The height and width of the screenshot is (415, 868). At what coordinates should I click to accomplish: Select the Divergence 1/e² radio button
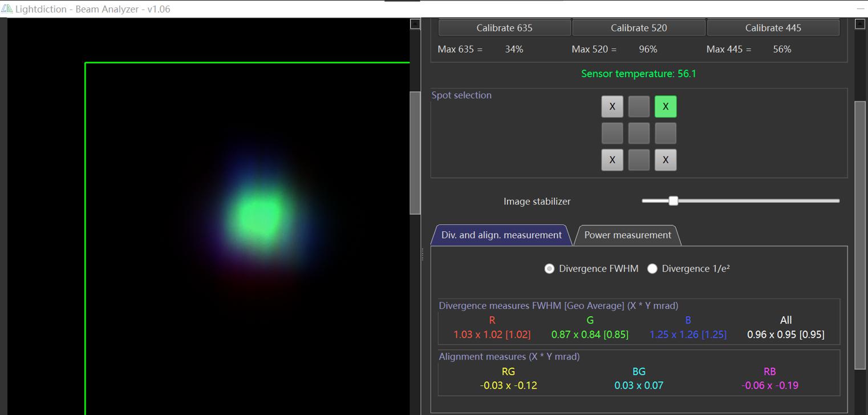coord(652,268)
